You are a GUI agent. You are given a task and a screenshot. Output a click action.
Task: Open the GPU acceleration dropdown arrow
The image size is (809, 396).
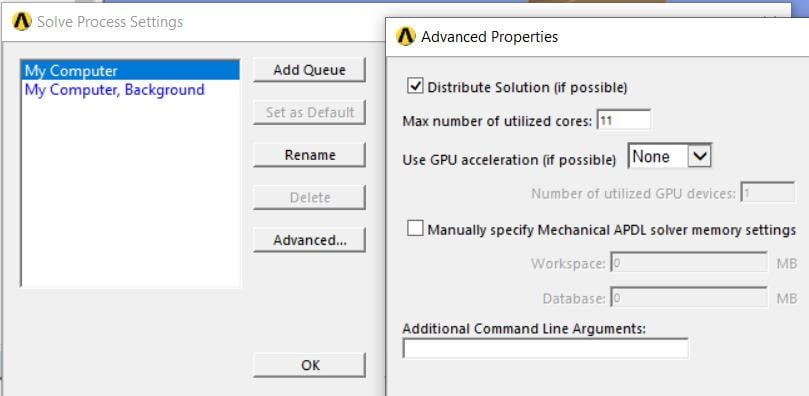point(699,156)
